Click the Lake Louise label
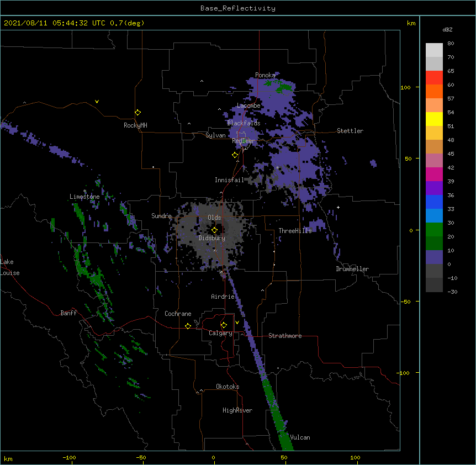This screenshot has height=465, width=476. [x=9, y=267]
